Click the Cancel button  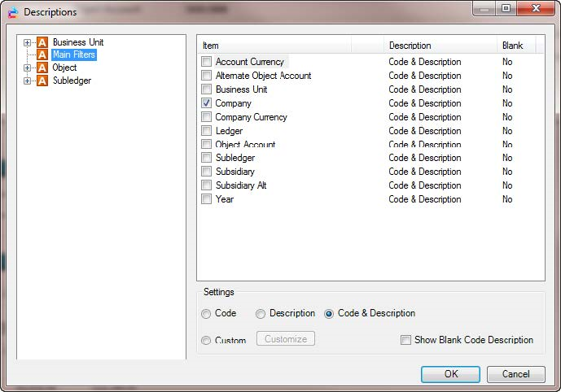coord(515,374)
